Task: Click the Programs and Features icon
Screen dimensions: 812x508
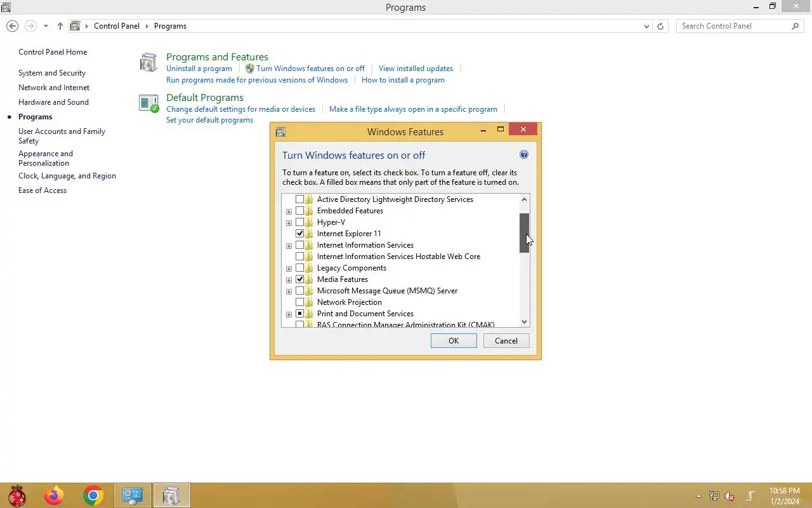Action: tap(148, 62)
